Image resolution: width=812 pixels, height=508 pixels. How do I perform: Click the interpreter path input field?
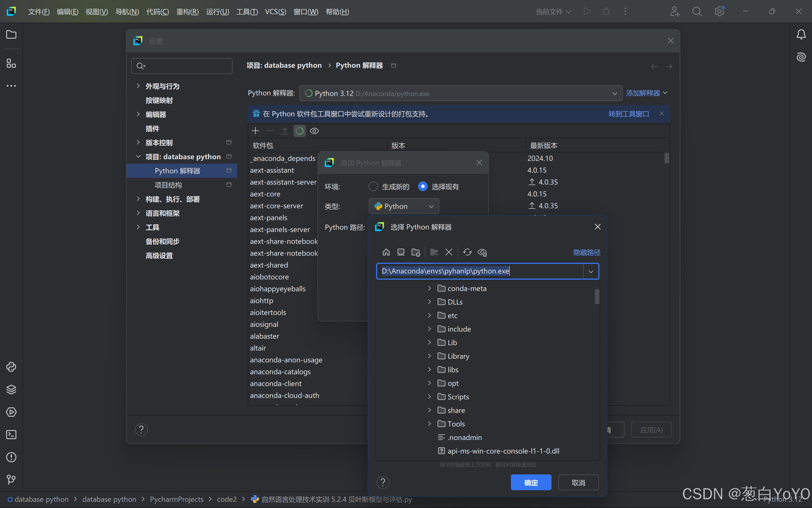point(480,271)
